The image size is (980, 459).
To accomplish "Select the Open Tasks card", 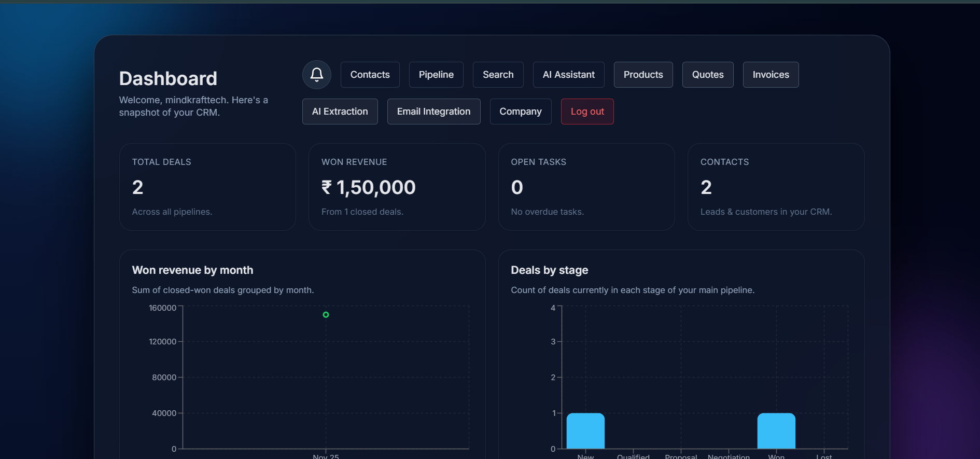I will coord(586,187).
